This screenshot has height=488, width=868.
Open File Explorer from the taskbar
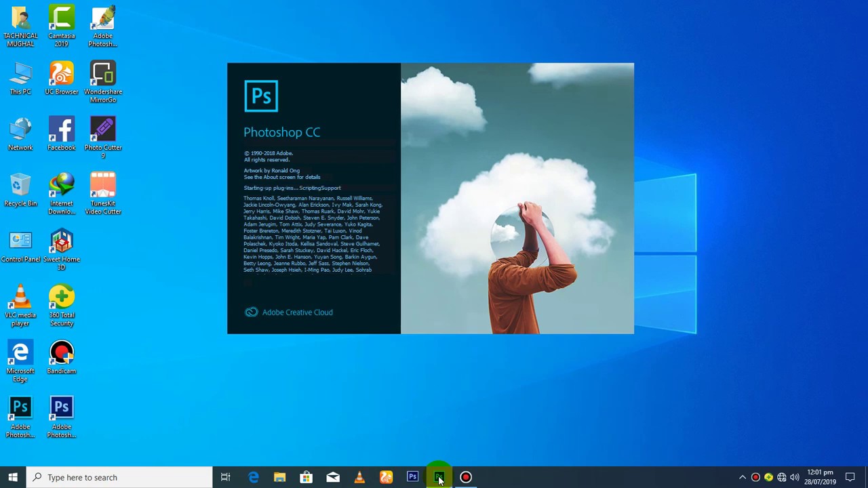[279, 477]
